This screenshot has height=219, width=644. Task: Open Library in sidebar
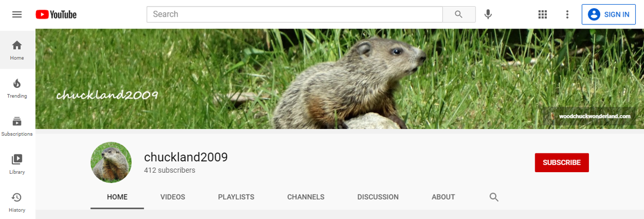[17, 164]
